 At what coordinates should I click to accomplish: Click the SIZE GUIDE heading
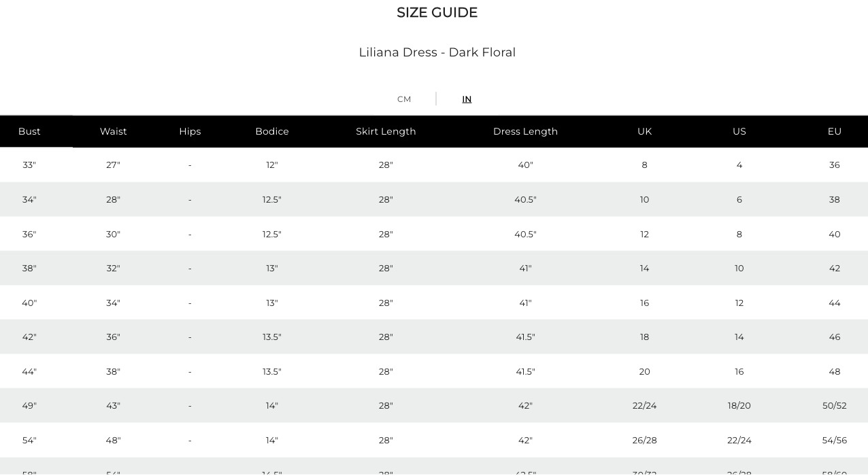click(x=437, y=12)
